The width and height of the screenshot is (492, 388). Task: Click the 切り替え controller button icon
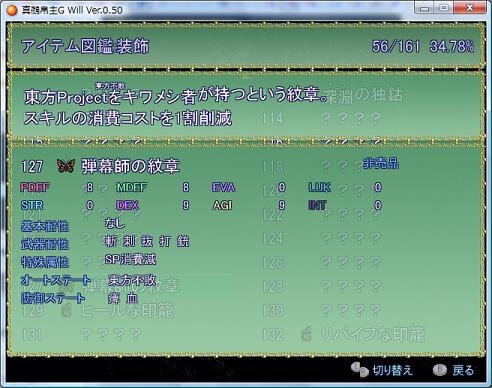[x=359, y=370]
